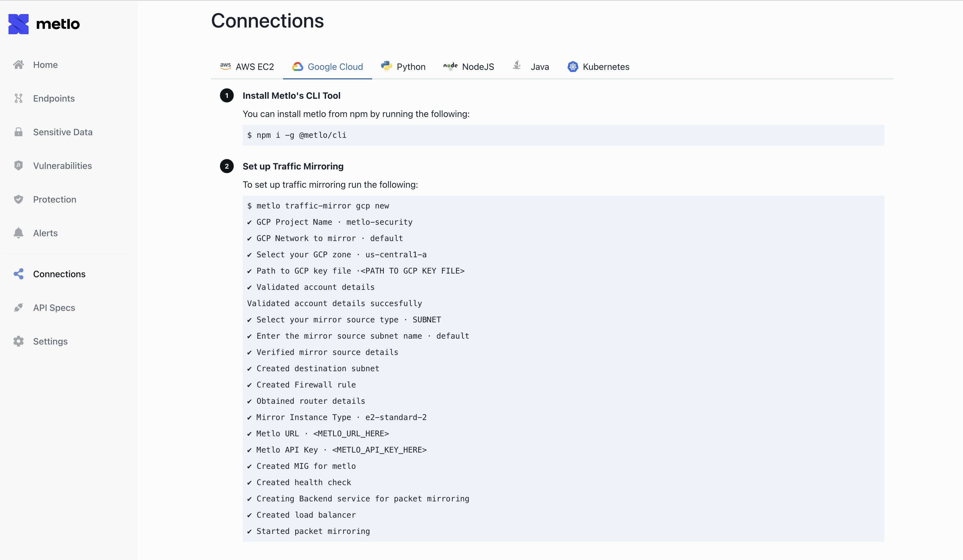Click 'Verified mirror source details' line

pos(323,352)
